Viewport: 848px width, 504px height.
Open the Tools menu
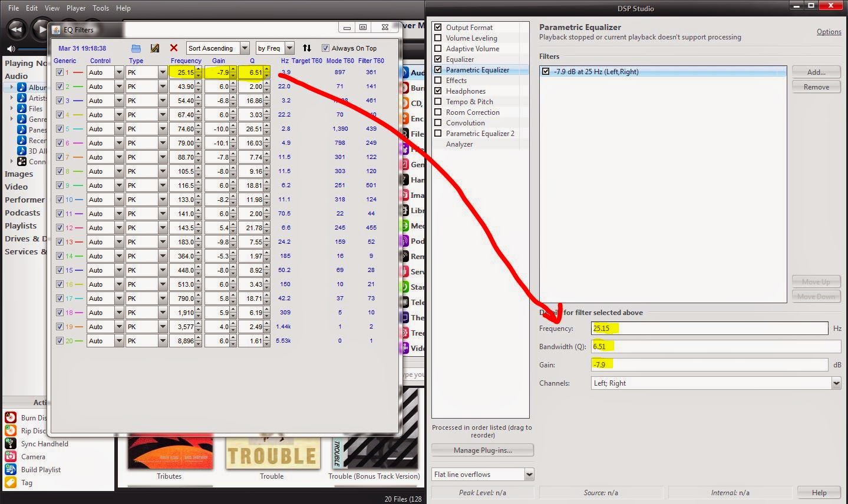[101, 8]
